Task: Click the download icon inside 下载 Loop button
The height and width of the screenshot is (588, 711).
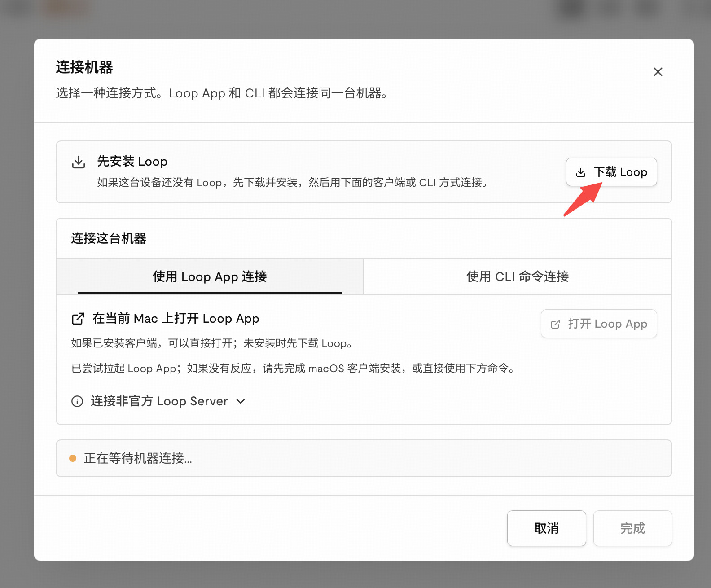Action: (581, 172)
